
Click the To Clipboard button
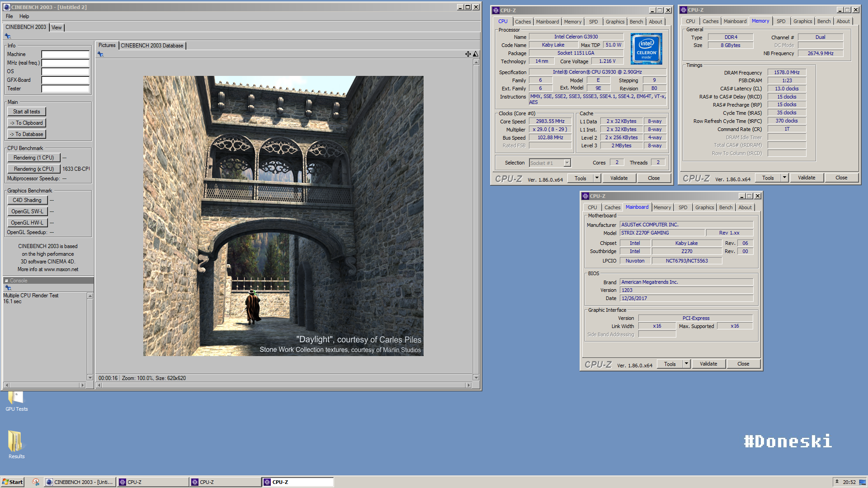27,123
